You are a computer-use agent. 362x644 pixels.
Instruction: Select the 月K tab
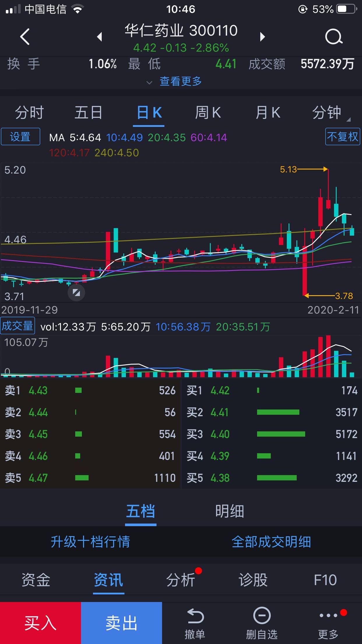268,113
